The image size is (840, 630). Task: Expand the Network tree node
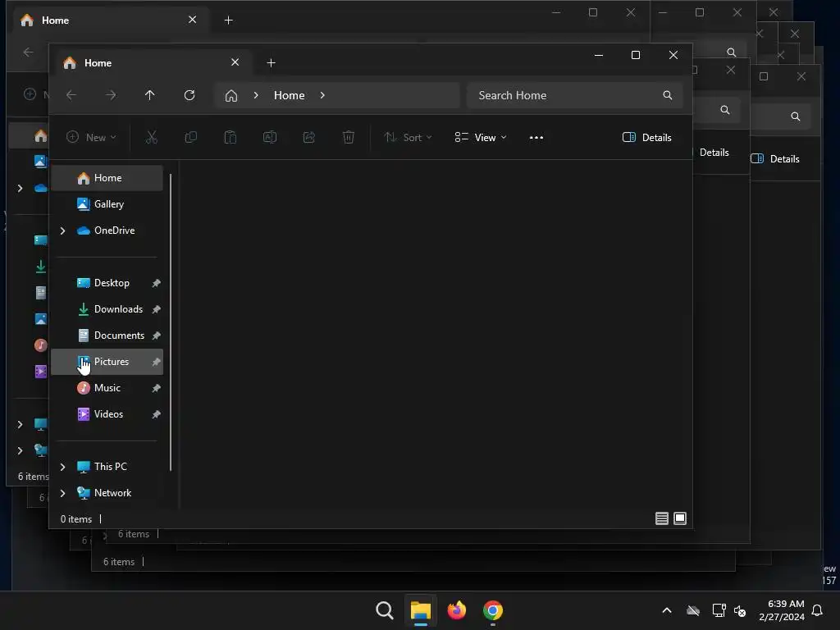(x=62, y=493)
